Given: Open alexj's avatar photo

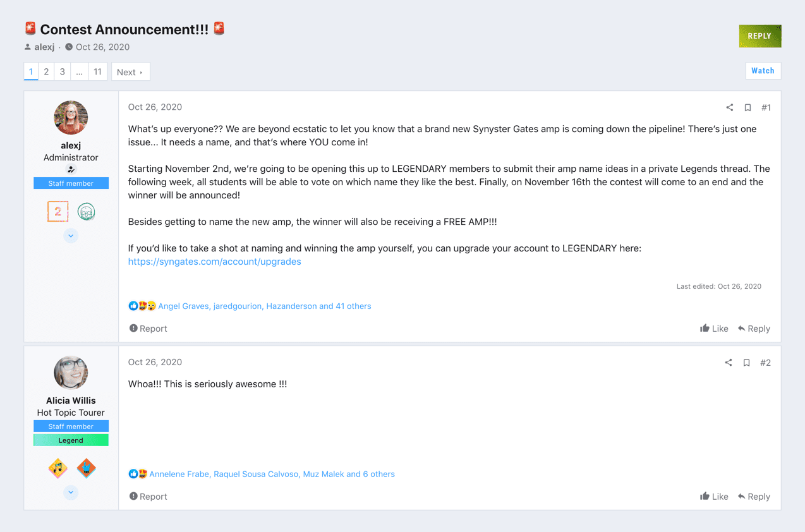Looking at the screenshot, I should point(71,118).
